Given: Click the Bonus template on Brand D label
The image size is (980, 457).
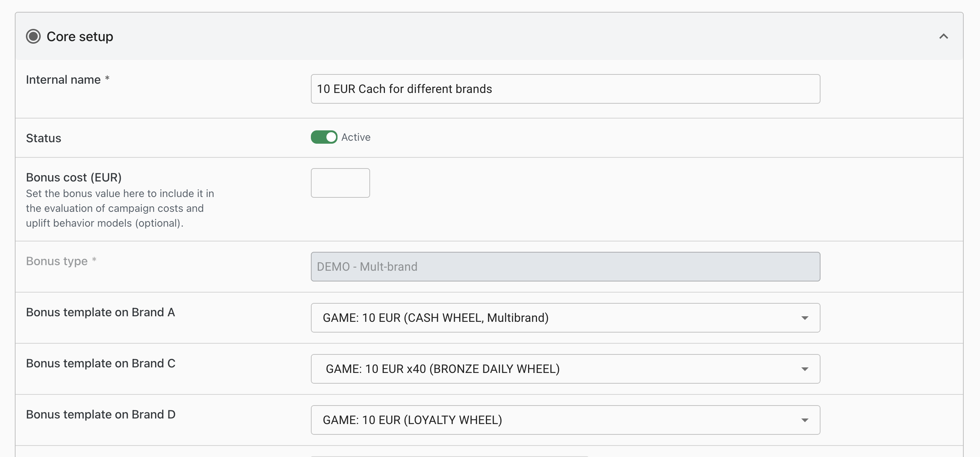Looking at the screenshot, I should tap(101, 414).
